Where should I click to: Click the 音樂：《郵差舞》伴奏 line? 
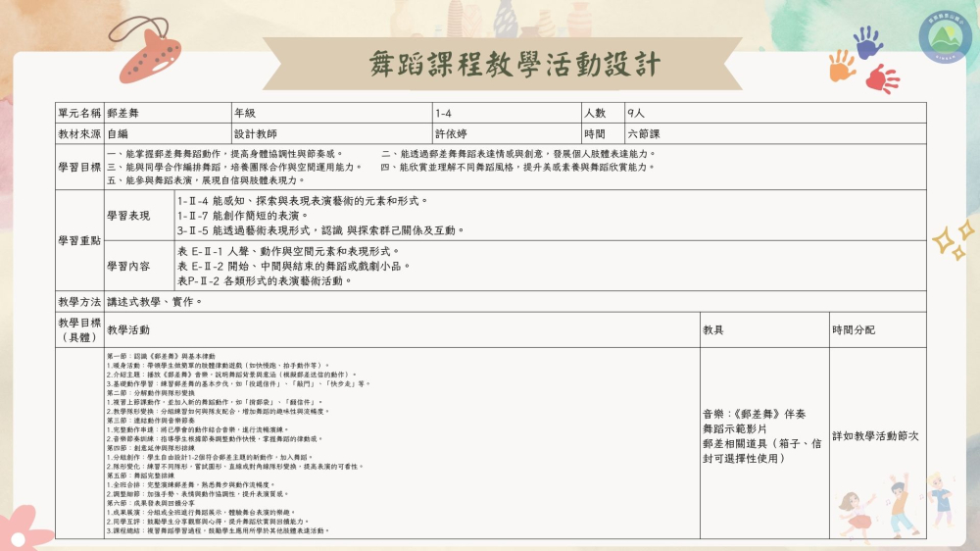(754, 414)
